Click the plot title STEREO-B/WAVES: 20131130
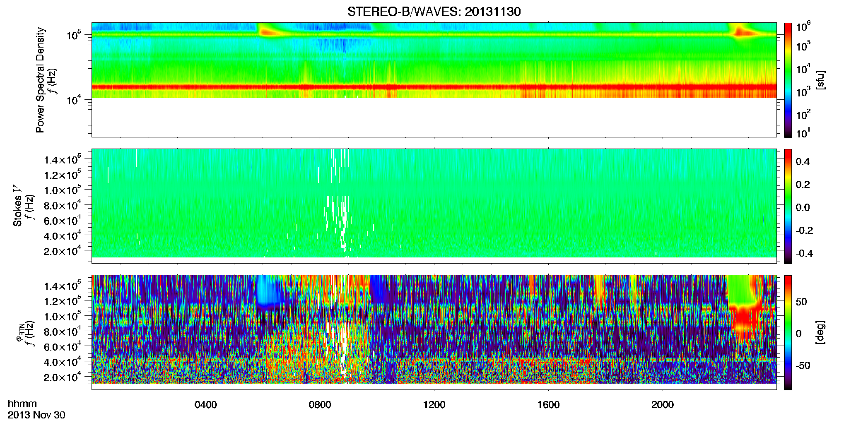 click(x=434, y=12)
